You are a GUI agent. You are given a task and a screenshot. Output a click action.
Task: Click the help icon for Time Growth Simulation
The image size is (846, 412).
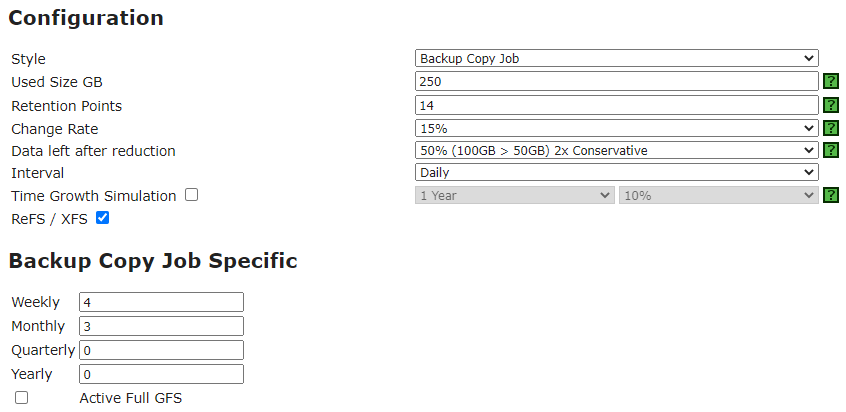click(831, 195)
